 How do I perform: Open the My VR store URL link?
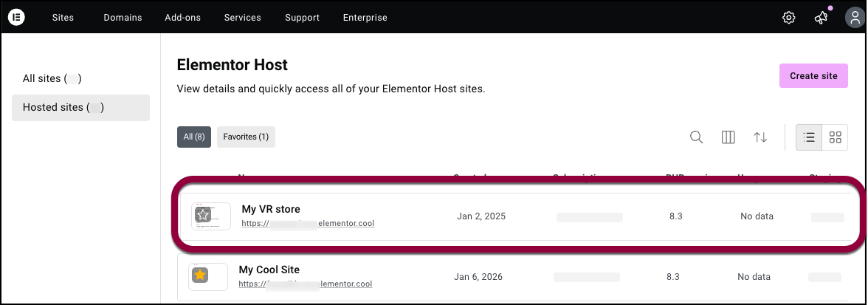point(308,224)
